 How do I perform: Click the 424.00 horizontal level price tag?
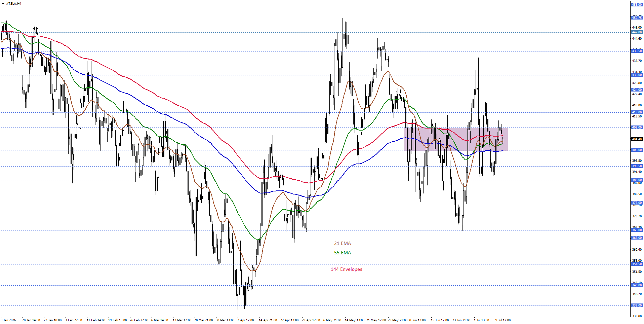click(x=637, y=90)
